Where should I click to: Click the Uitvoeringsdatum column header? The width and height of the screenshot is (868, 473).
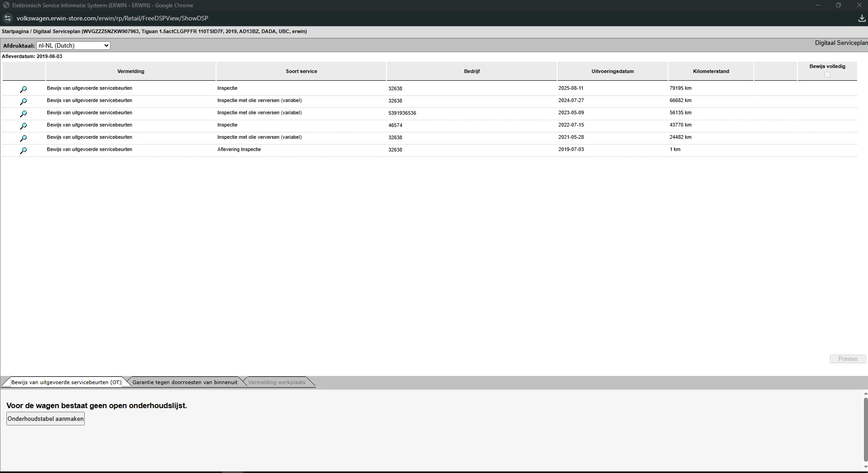[612, 71]
